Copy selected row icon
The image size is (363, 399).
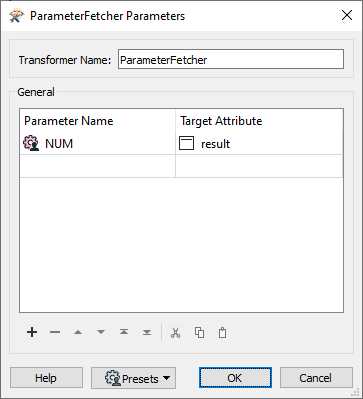199,333
